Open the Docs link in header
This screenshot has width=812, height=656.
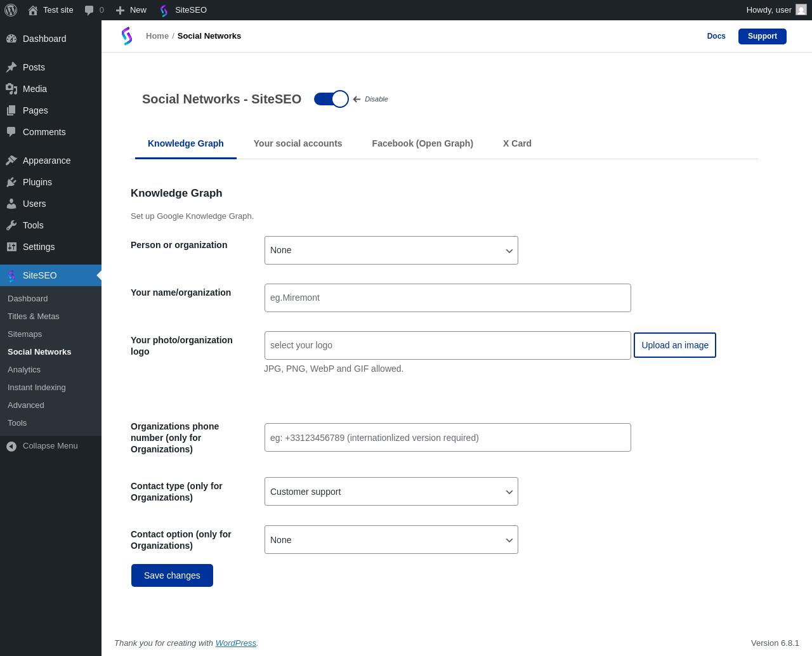(716, 36)
